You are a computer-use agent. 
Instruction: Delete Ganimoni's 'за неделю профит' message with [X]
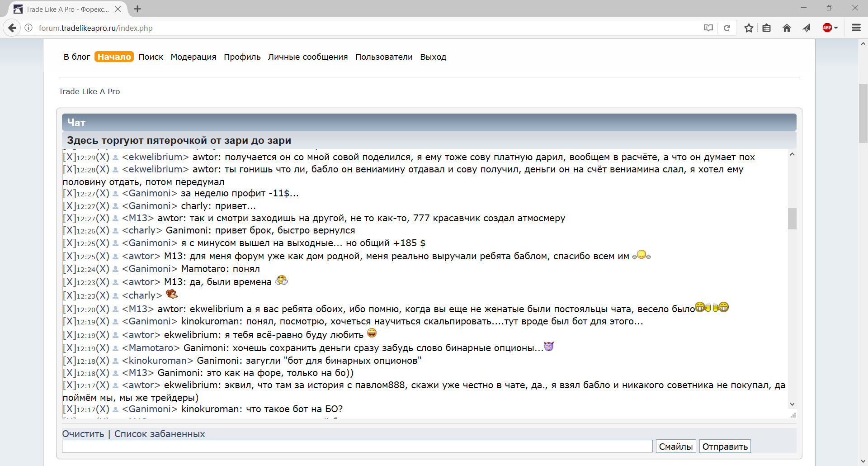[x=69, y=194]
